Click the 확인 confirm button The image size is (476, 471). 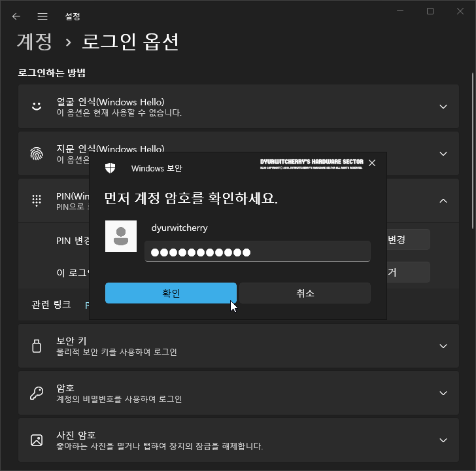pyautogui.click(x=171, y=293)
